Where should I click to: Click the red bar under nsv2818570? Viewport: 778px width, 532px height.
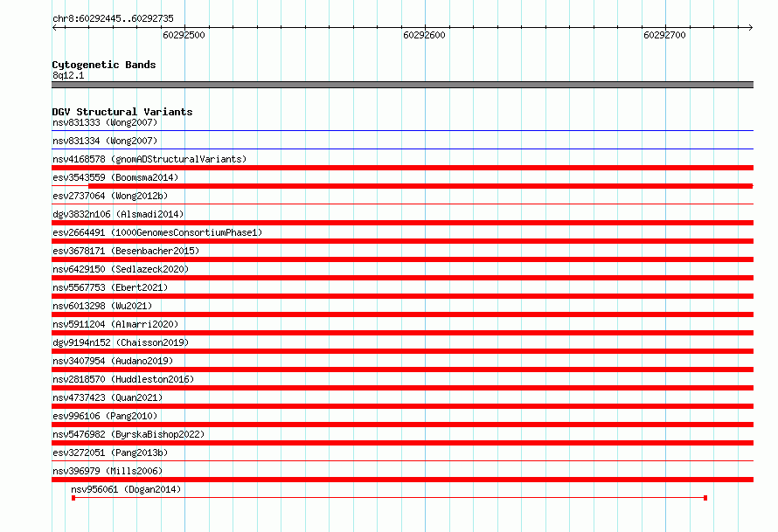tap(402, 388)
